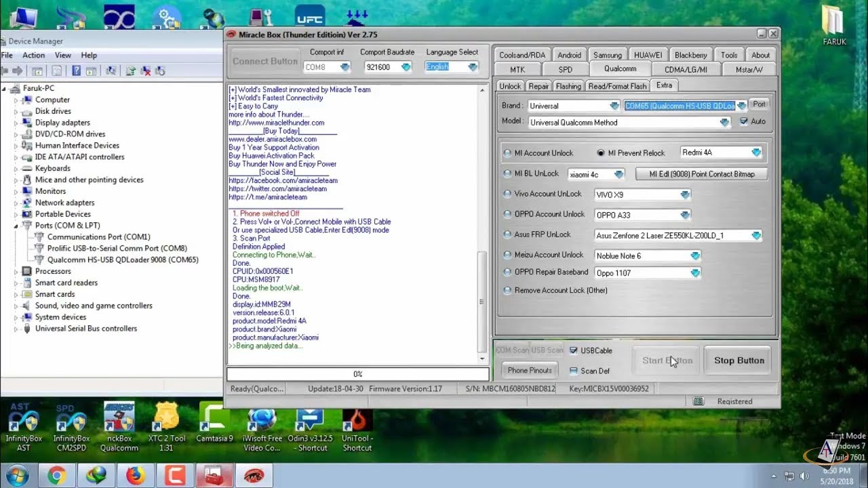Switch to Miracle Box taskbar icon
868x488 pixels.
pos(254,476)
